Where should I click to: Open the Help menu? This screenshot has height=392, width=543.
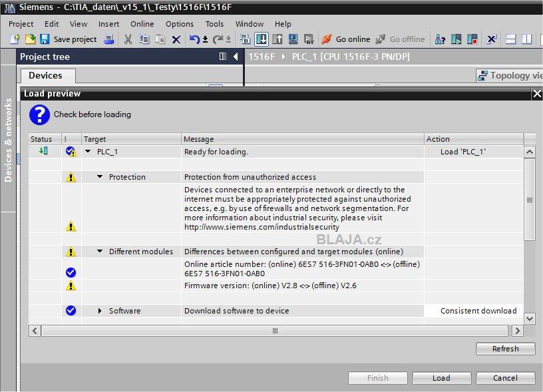[283, 24]
